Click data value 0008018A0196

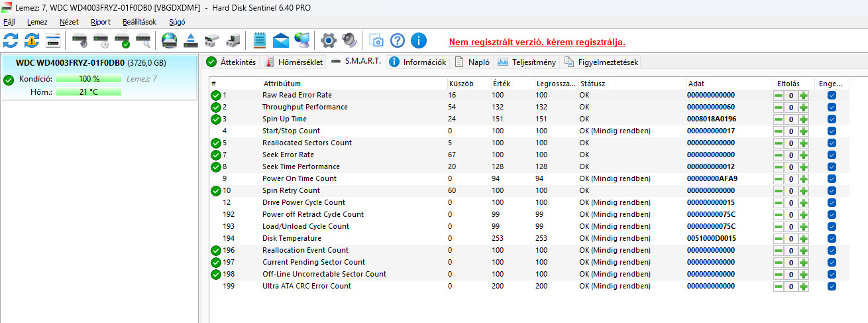pyautogui.click(x=712, y=119)
